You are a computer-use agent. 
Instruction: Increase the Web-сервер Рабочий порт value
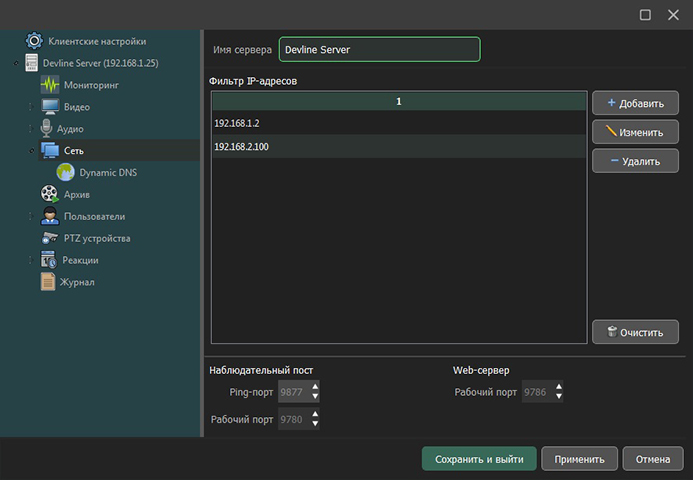pos(559,388)
